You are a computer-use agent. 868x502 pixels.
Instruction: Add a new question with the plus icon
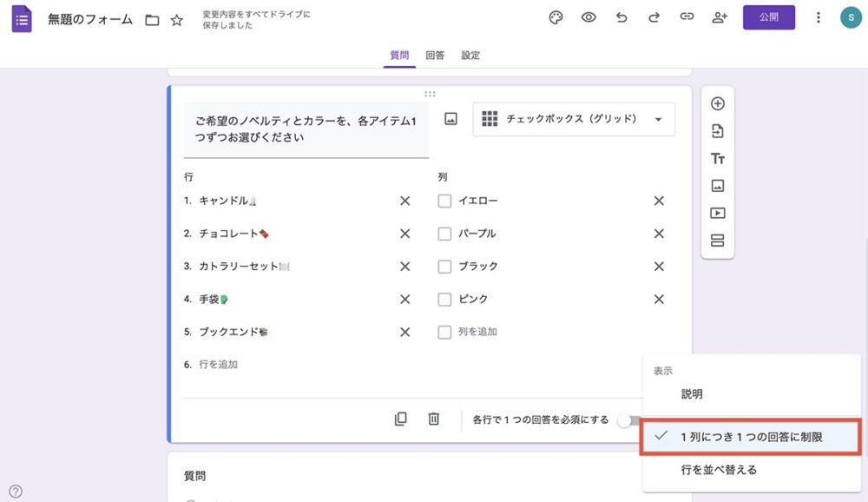coord(717,102)
